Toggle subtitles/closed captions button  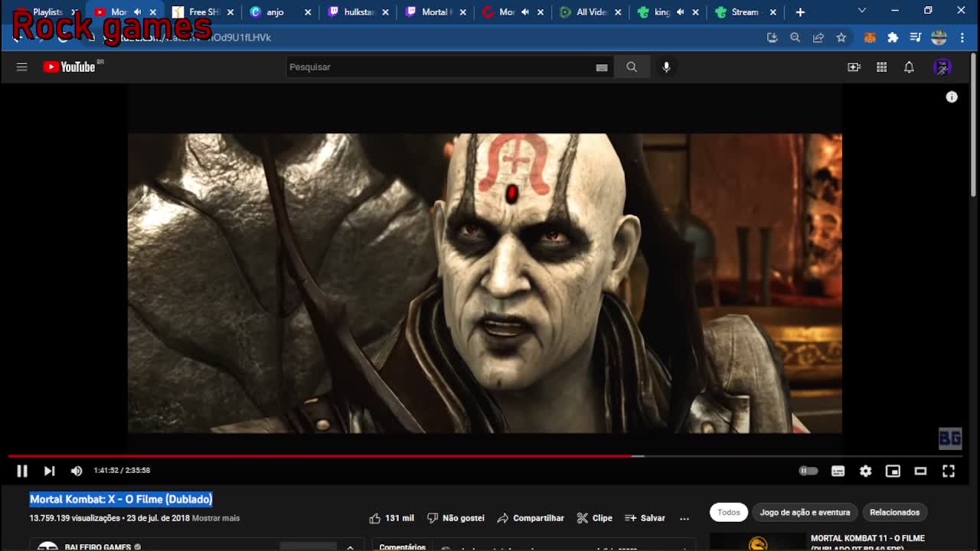(x=838, y=471)
